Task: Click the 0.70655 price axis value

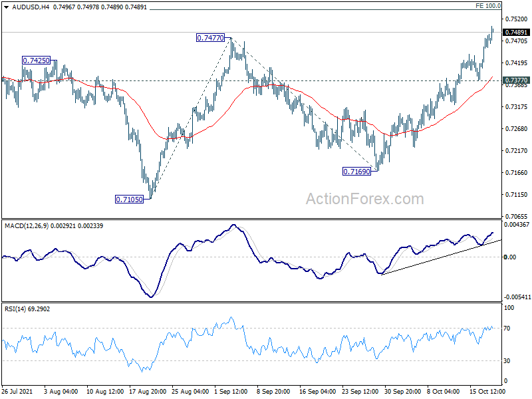Action: pos(517,216)
